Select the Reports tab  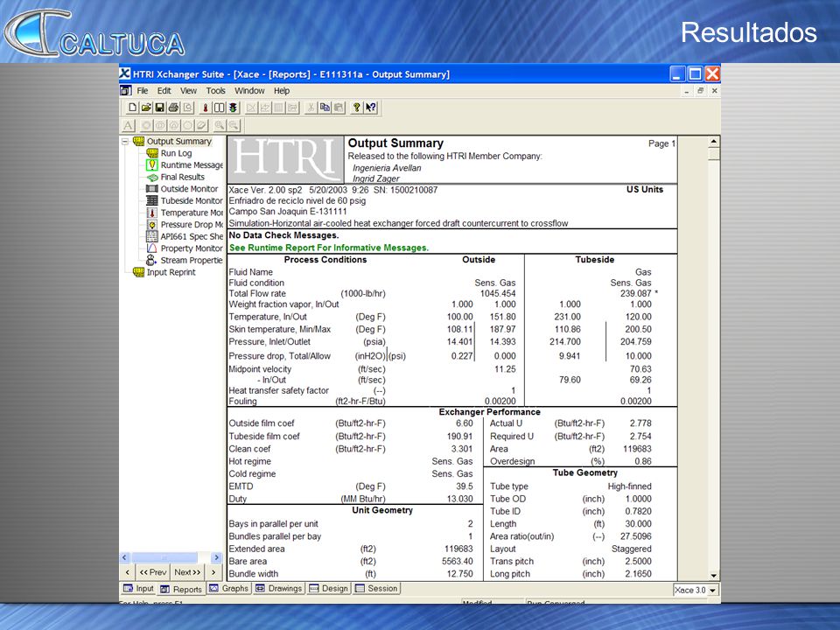[x=181, y=589]
